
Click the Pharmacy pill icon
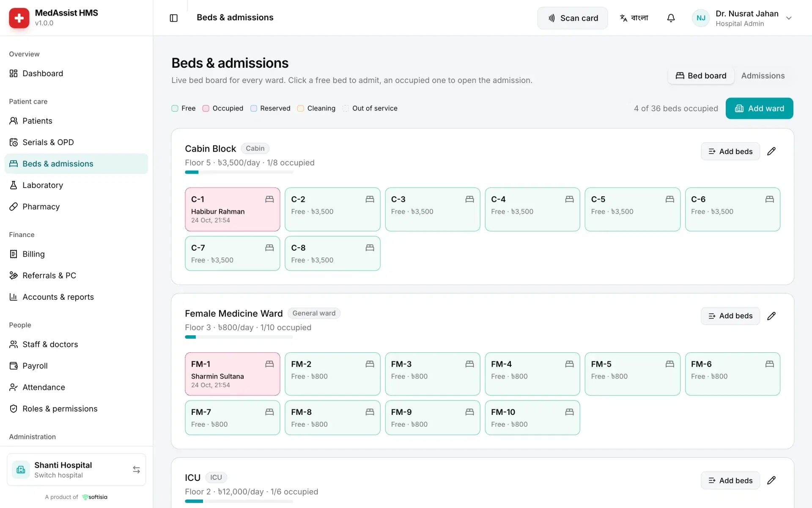(14, 207)
